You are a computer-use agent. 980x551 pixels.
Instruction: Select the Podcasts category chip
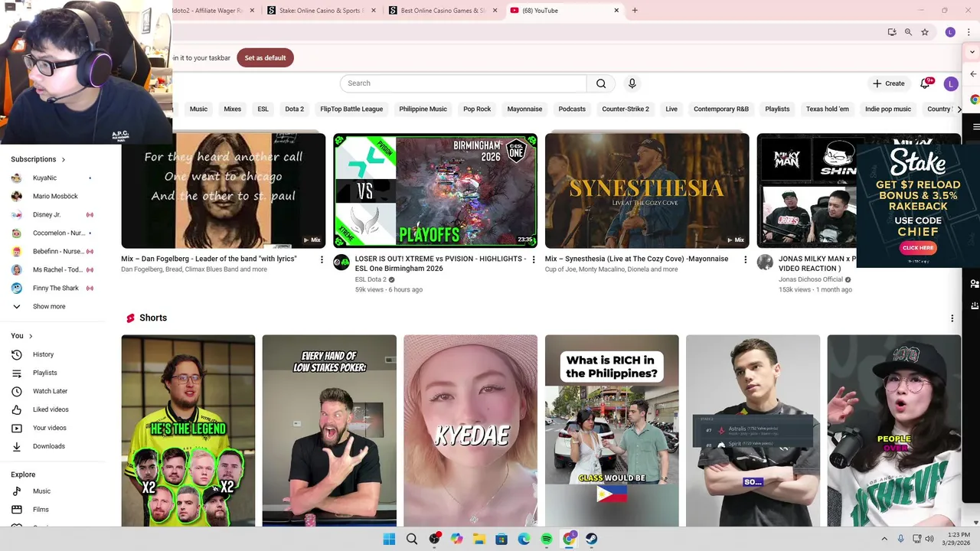[x=572, y=109]
